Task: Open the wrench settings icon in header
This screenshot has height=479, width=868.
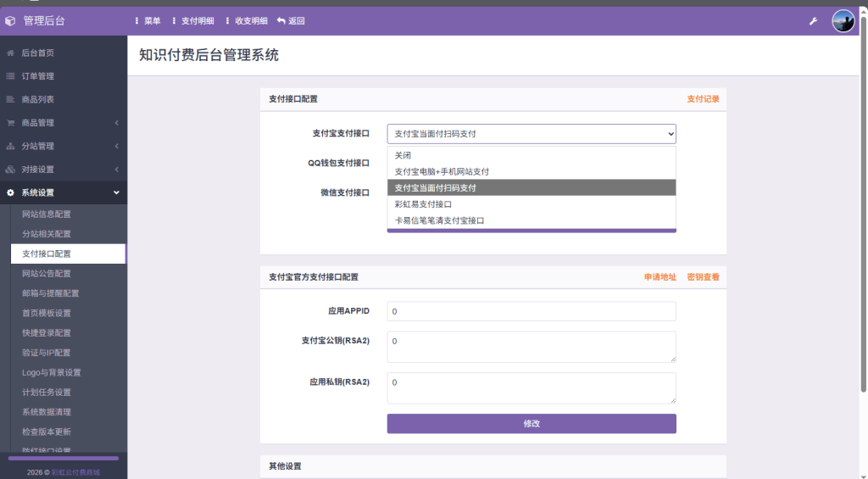Action: pyautogui.click(x=813, y=21)
